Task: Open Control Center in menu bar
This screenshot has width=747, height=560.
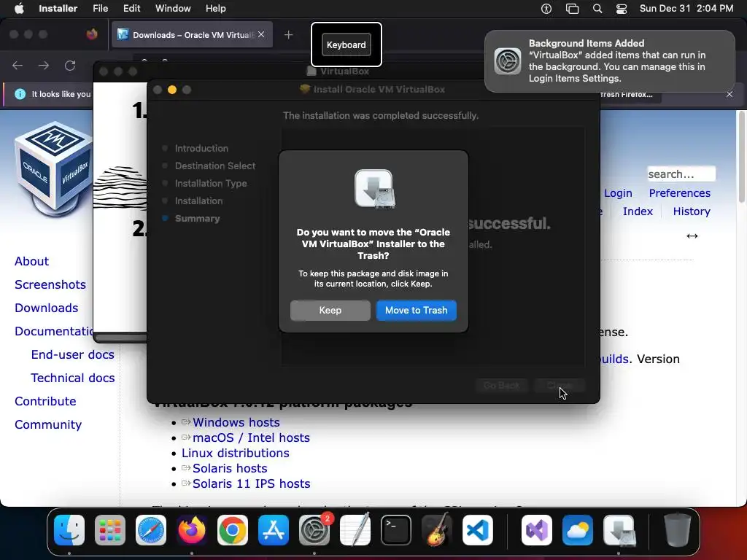Action: pyautogui.click(x=622, y=8)
